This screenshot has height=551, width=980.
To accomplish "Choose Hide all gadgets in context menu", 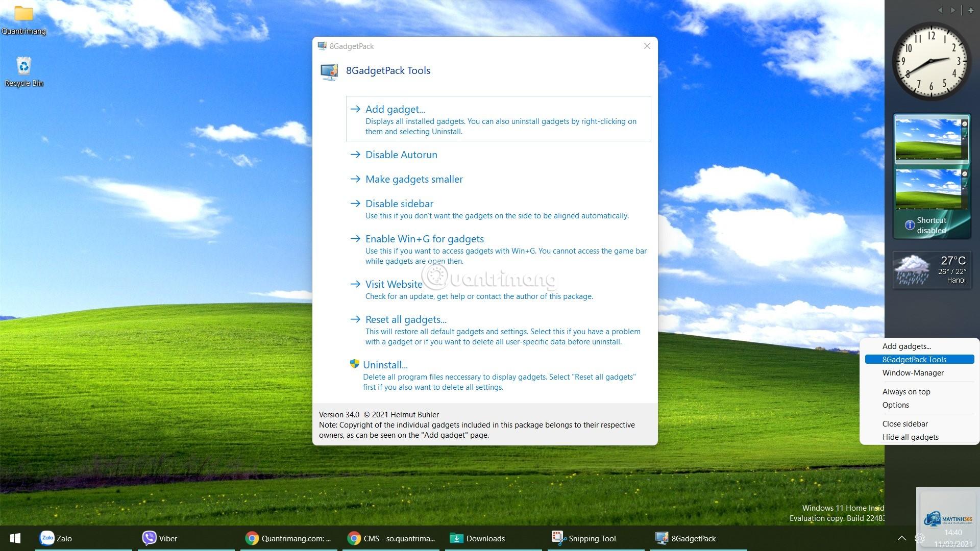I will click(919, 437).
